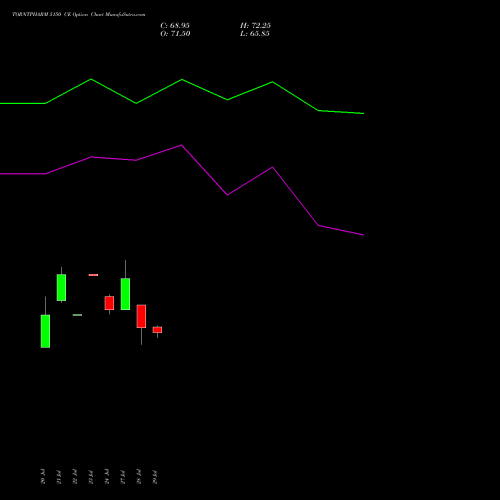Click the red candle above 28 Jul
The width and height of the screenshot is (500, 500).
coord(141,316)
